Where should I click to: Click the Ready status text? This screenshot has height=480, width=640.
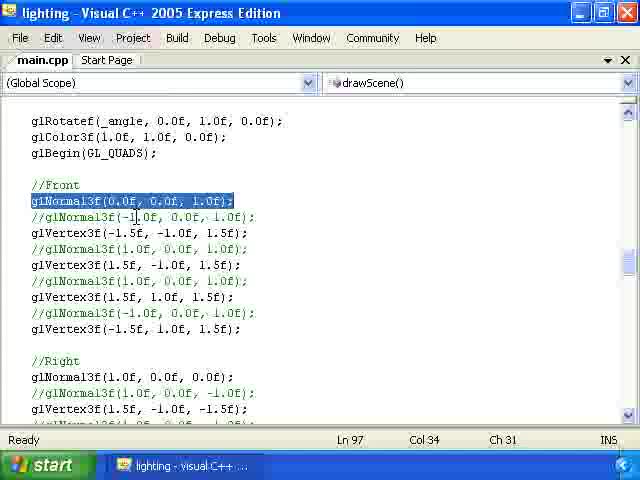24,440
